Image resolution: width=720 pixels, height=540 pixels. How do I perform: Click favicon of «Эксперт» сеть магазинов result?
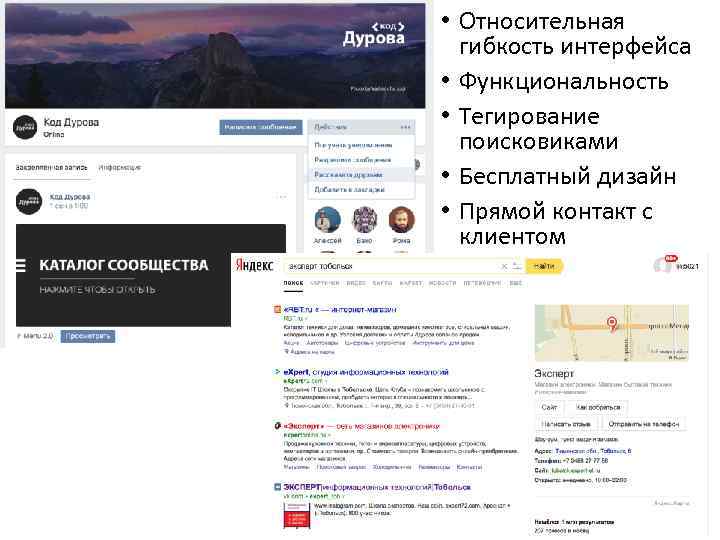(277, 426)
